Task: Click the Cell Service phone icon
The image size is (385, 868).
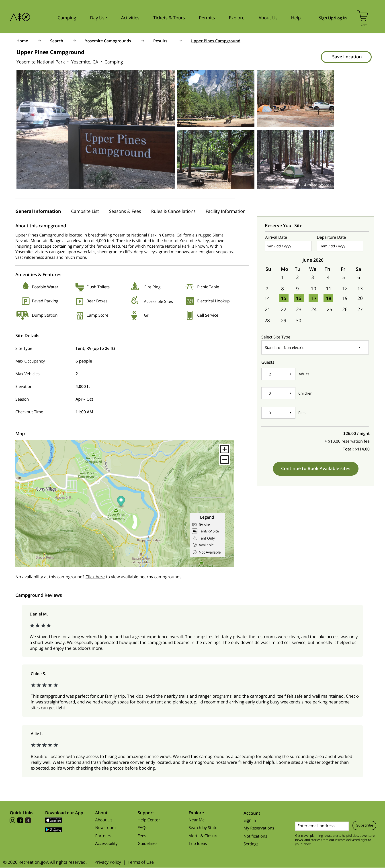Action: point(190,315)
